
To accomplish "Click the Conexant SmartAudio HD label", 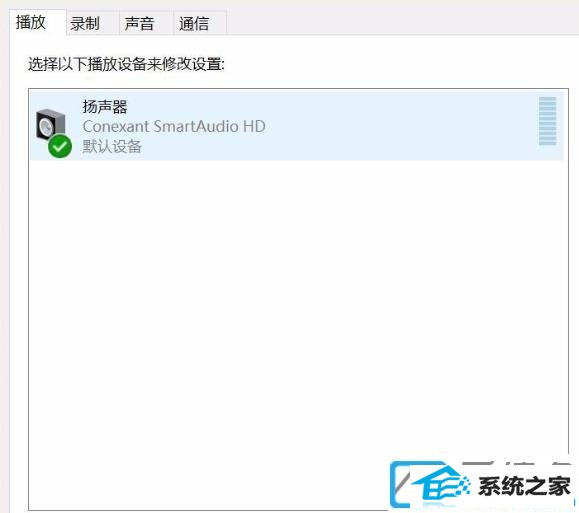I will (174, 127).
